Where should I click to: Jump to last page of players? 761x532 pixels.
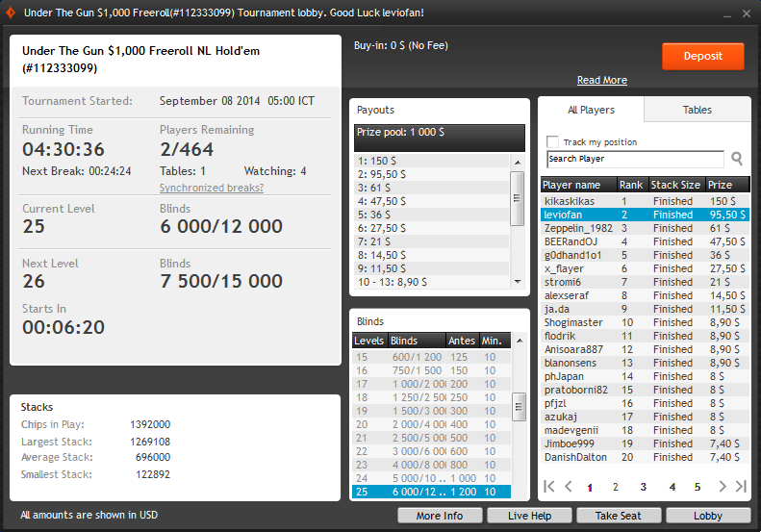tap(741, 486)
